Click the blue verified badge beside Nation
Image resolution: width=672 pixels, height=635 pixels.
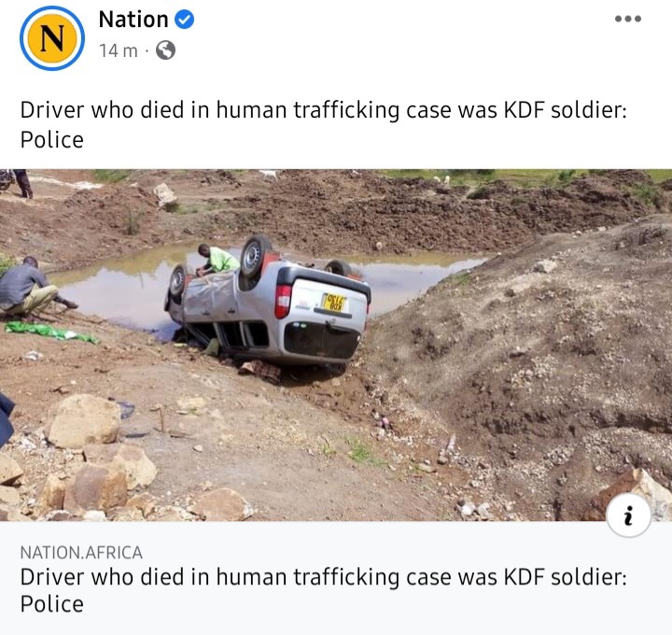coord(184,20)
